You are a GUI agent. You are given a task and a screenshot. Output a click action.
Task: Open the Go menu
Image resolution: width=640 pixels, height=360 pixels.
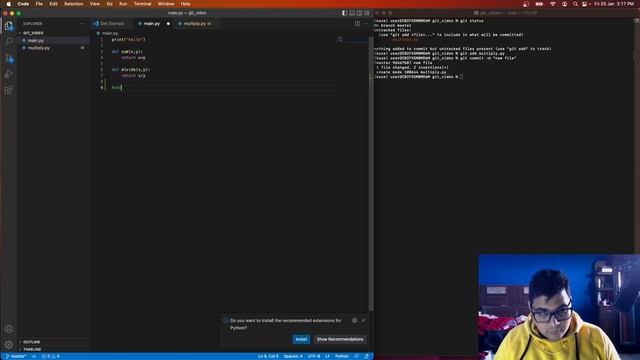point(109,4)
